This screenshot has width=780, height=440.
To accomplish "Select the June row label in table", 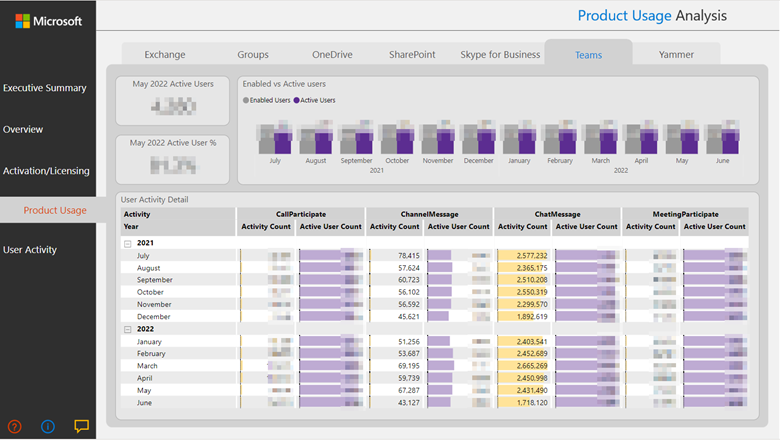I will point(144,403).
